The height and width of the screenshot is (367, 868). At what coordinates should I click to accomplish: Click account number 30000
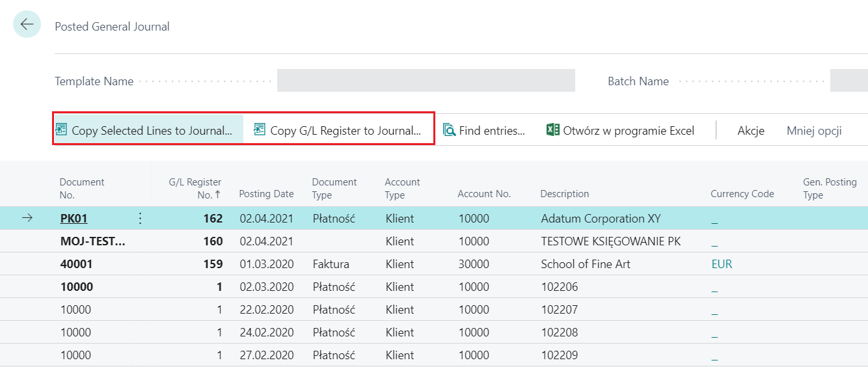[x=474, y=264]
